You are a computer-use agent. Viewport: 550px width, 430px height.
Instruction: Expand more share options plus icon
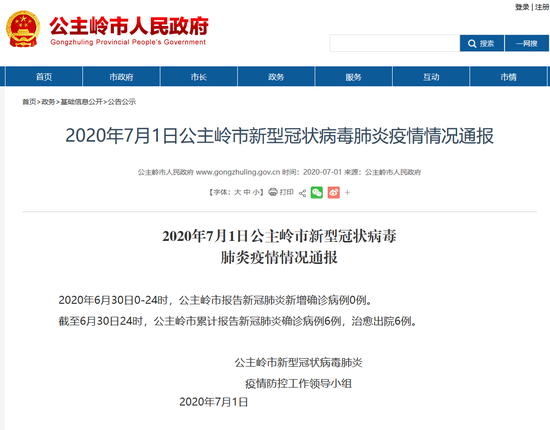point(347,192)
